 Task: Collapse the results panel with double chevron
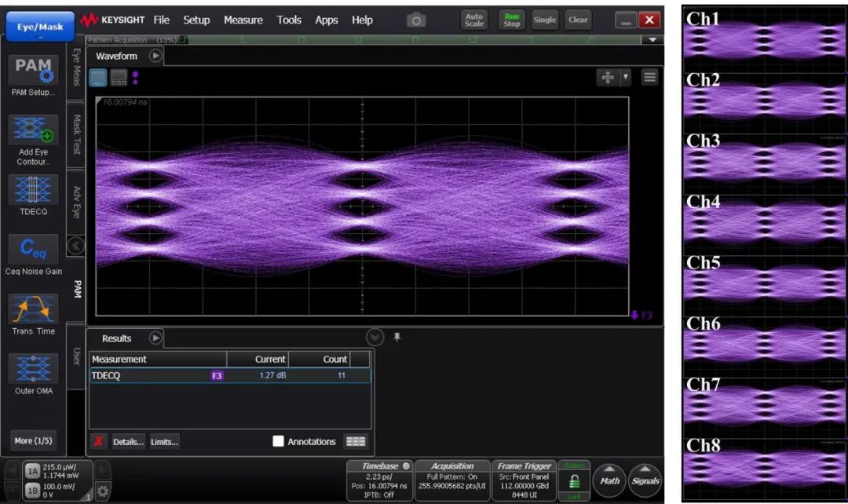click(x=375, y=337)
